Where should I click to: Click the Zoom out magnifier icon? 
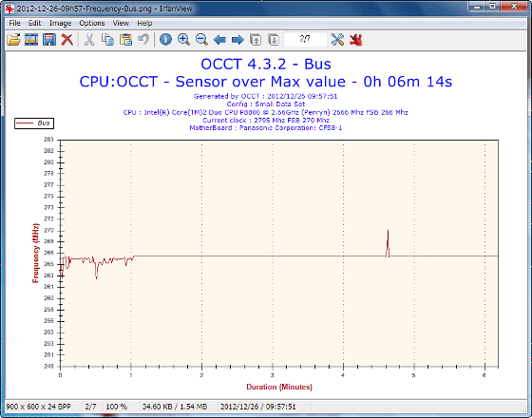click(x=201, y=40)
